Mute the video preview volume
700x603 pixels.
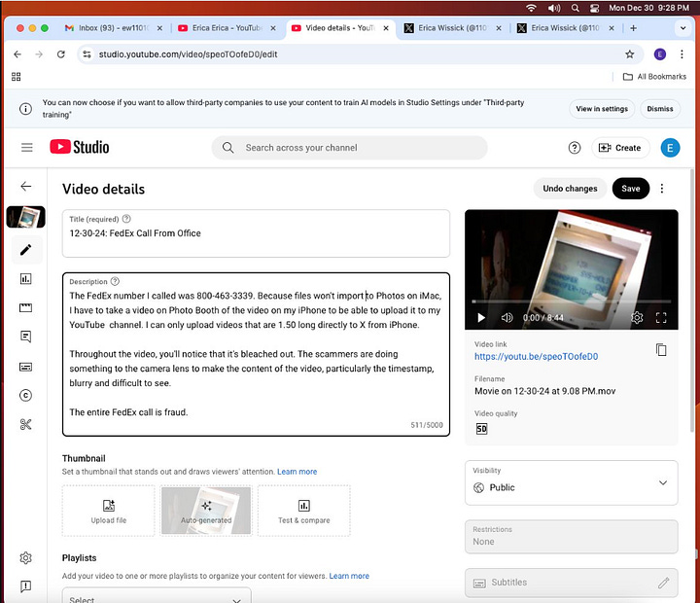click(x=507, y=318)
